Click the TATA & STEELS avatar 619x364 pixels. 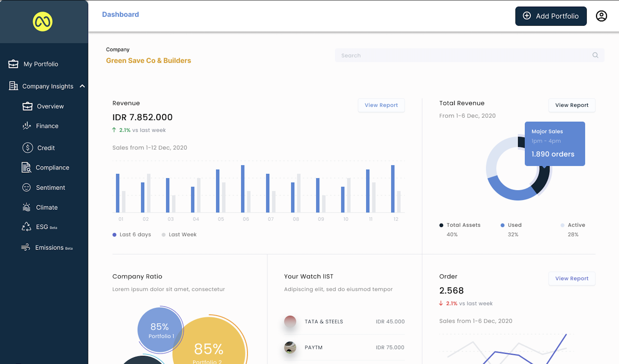click(290, 322)
